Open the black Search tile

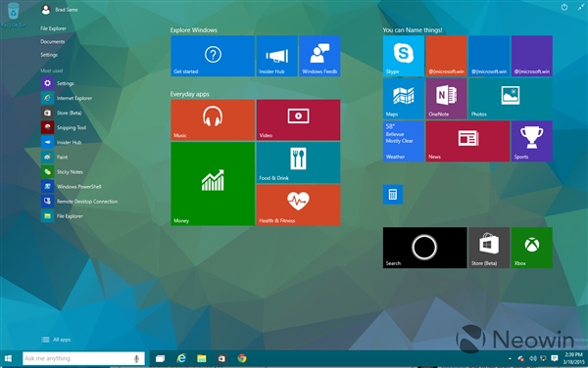425,248
